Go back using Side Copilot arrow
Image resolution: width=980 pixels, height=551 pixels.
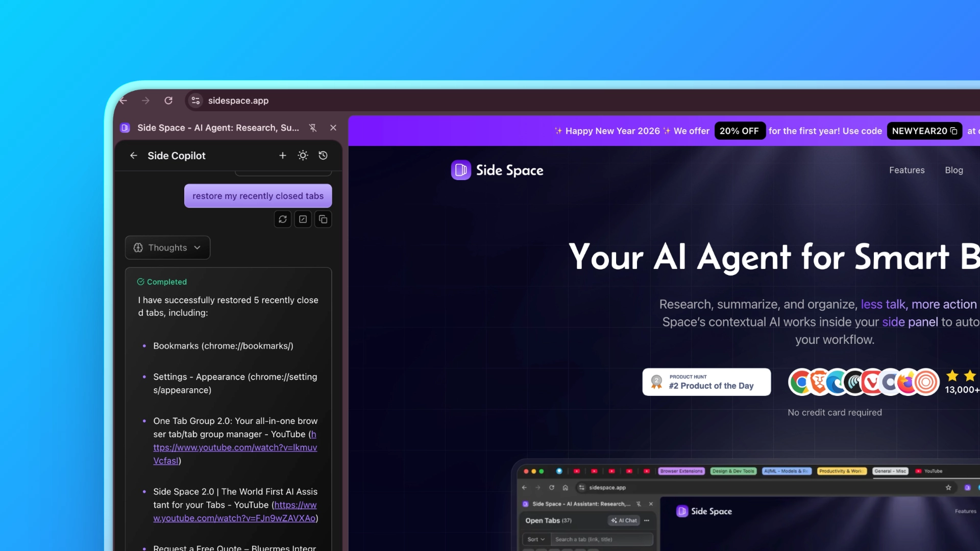click(134, 156)
